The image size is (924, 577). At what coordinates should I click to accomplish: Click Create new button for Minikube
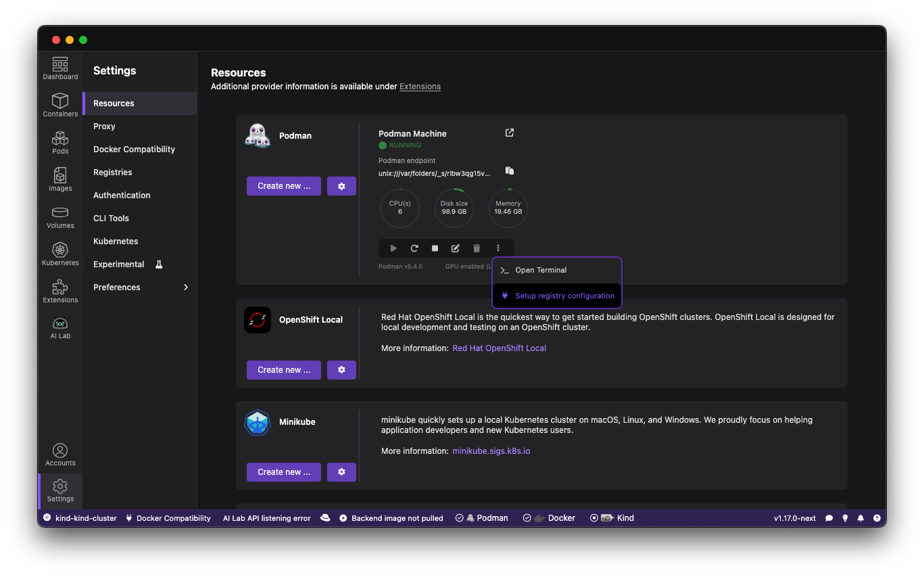[x=284, y=472]
